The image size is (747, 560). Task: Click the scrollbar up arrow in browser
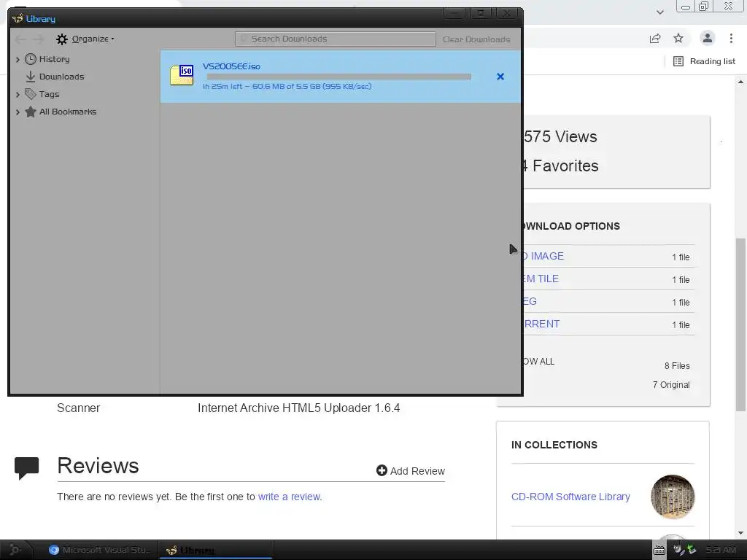740,82
